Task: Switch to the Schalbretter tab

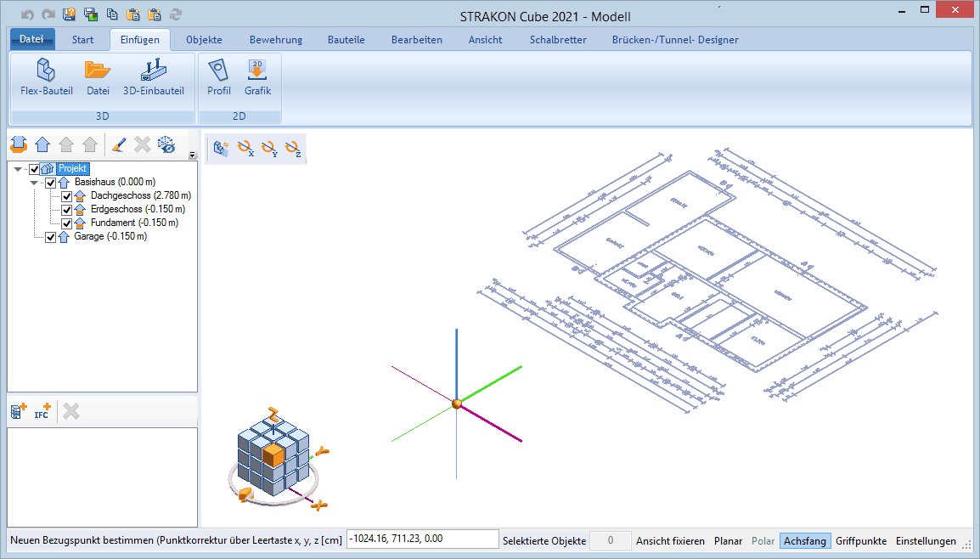Action: pyautogui.click(x=558, y=39)
